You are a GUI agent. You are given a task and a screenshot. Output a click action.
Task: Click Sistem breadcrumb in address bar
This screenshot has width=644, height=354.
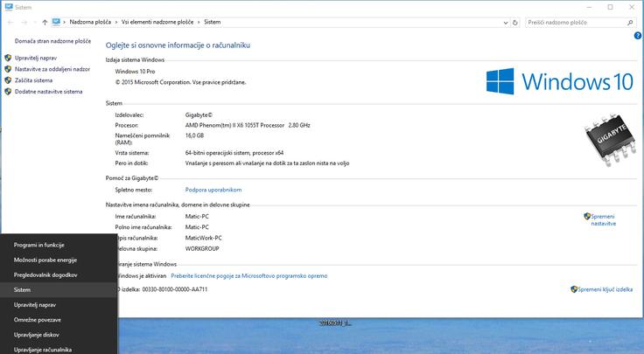[x=213, y=22]
